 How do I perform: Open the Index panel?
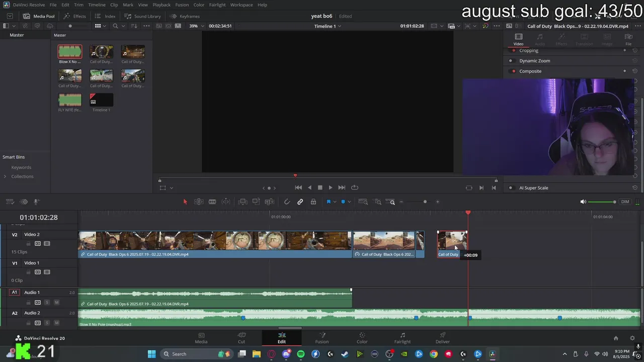[105, 16]
